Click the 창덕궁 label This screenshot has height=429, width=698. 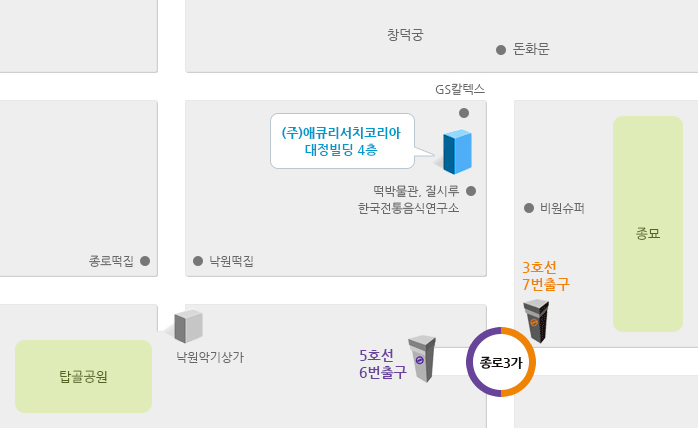(x=405, y=35)
